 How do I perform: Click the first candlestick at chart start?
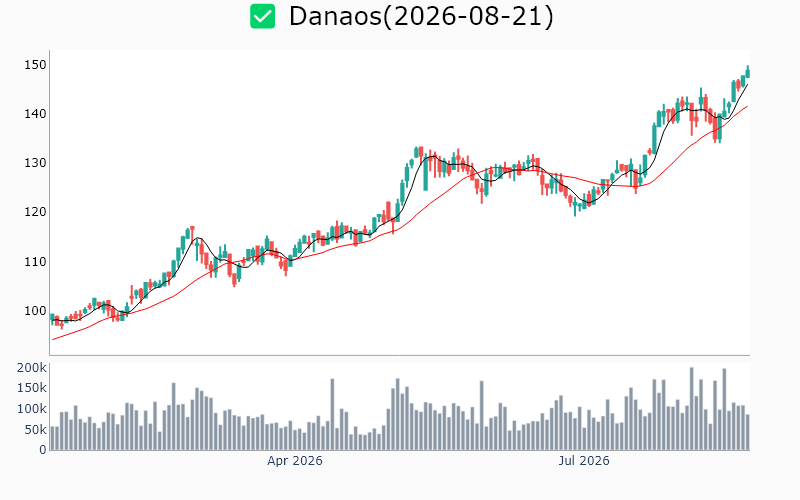[x=52, y=319]
